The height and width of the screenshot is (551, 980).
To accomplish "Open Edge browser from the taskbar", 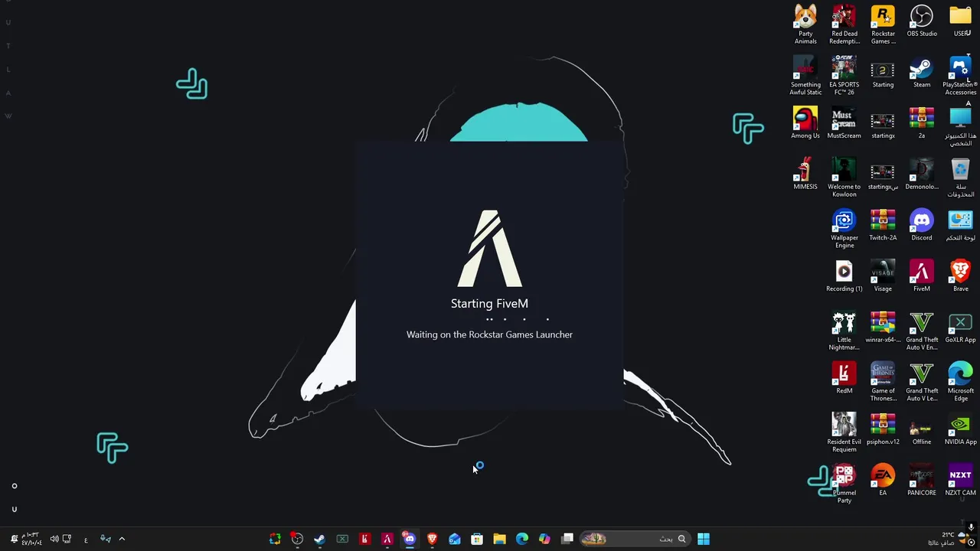I will [522, 539].
